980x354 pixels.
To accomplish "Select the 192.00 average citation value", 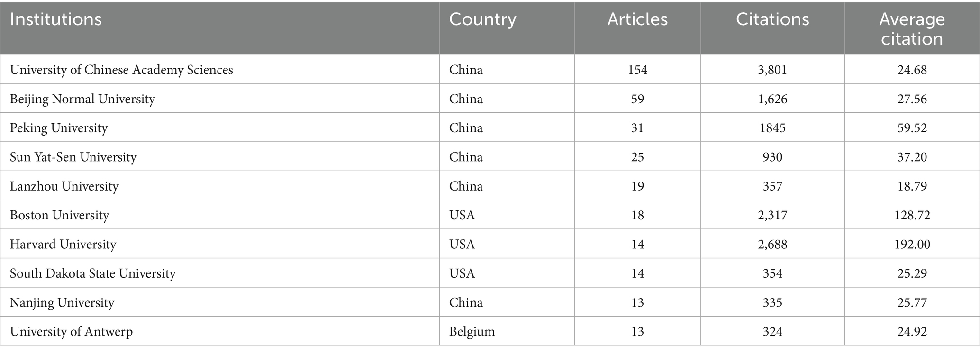I will pos(912,245).
